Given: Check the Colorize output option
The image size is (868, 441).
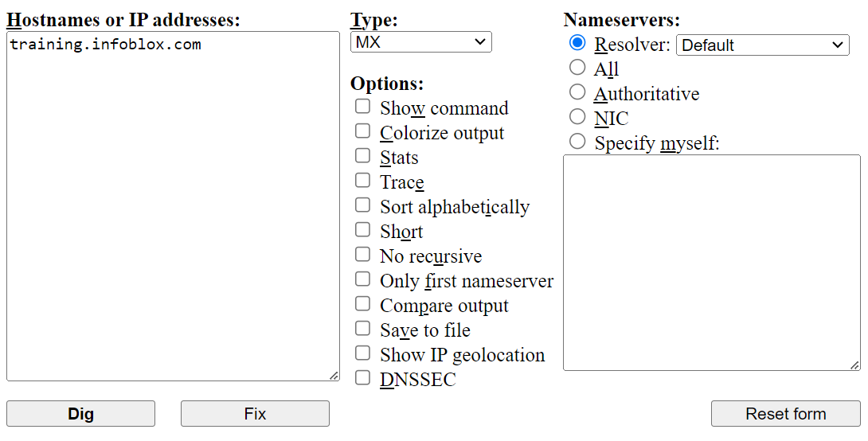Looking at the screenshot, I should pos(363,131).
